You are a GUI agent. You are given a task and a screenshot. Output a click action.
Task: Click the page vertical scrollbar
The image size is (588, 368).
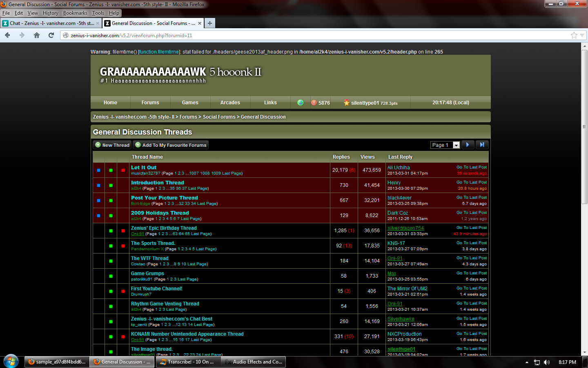pyautogui.click(x=584, y=127)
